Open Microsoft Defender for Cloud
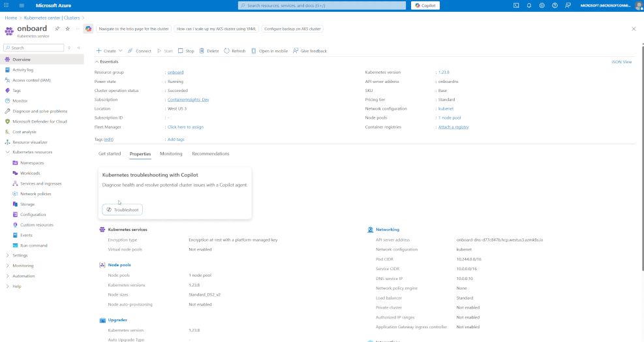Screen dimensions: 644x342 click(39, 121)
